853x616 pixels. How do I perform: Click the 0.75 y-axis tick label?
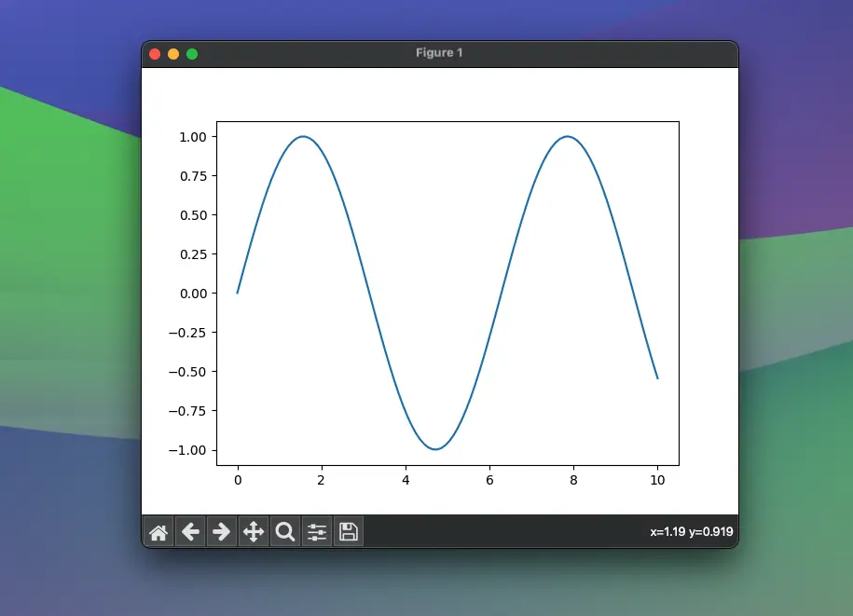pos(193,176)
